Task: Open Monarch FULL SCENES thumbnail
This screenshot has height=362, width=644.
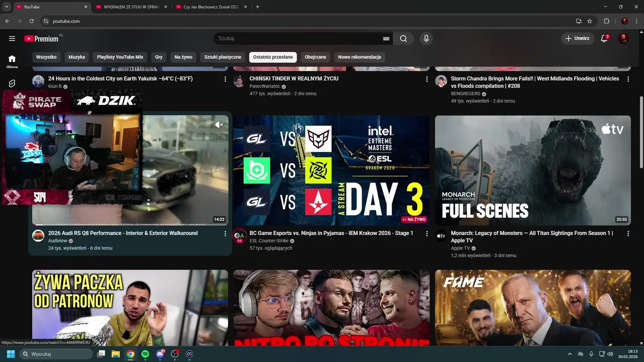Action: 533,170
